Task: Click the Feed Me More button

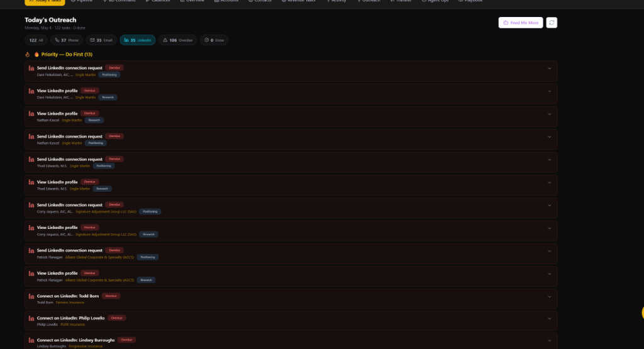Action: (x=521, y=23)
